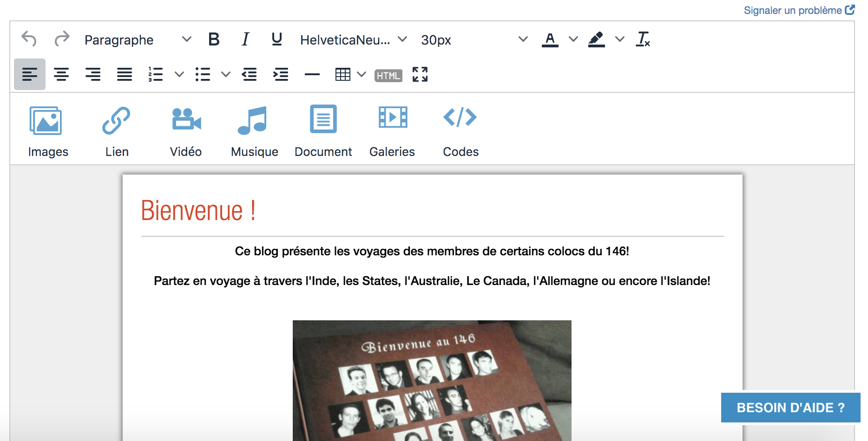
Task: Insert Galeries media
Action: [x=392, y=131]
